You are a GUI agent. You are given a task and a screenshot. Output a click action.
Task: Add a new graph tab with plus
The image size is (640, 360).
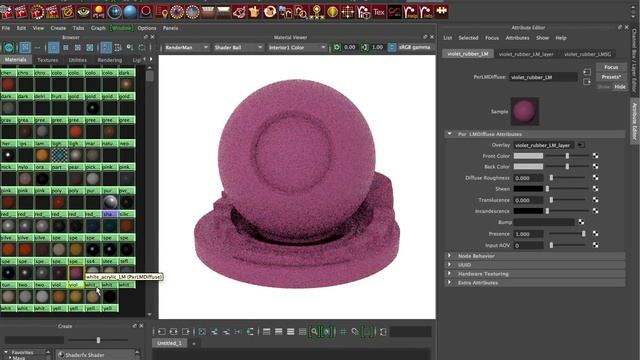coord(194,344)
